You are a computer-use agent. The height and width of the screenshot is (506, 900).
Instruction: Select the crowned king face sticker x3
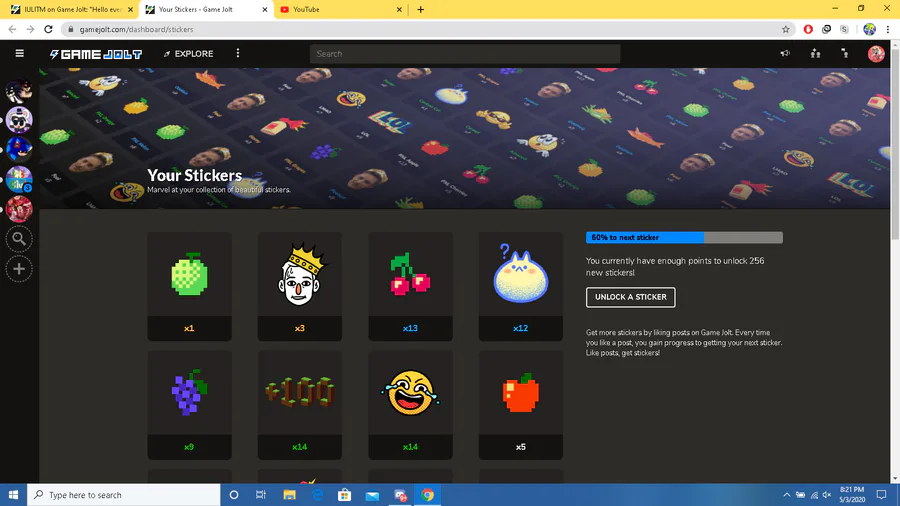[300, 286]
